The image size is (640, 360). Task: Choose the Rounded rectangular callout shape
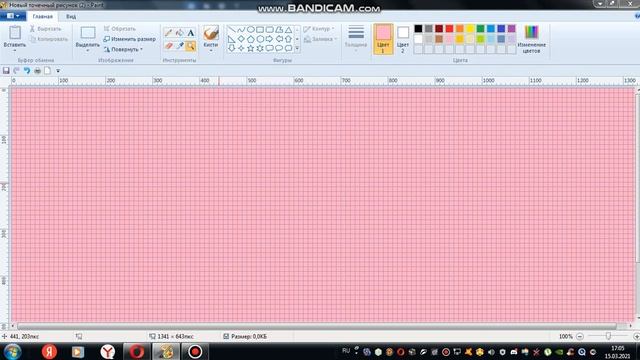pyautogui.click(x=269, y=48)
